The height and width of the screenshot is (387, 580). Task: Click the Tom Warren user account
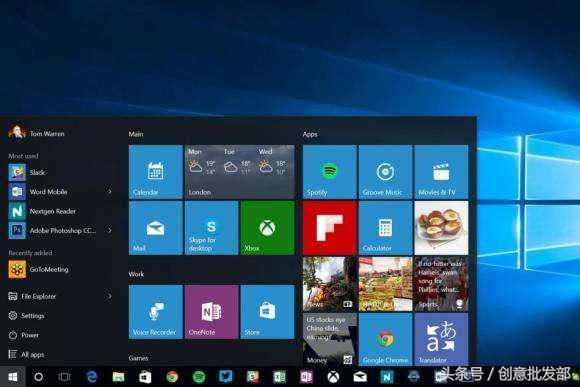point(37,133)
